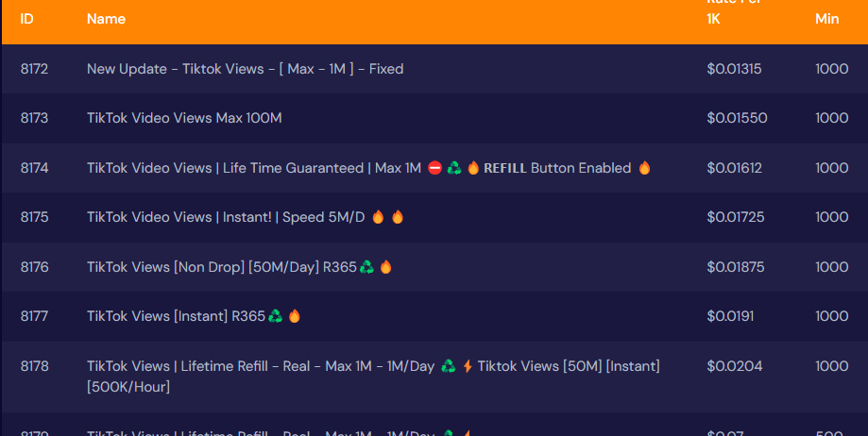Click the '1K' rate column header

pos(713,19)
